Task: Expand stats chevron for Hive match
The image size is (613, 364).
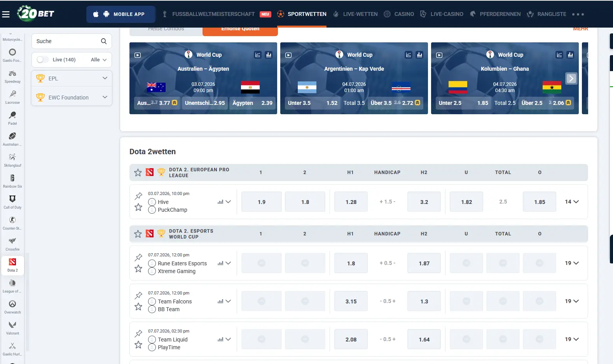Action: (x=228, y=202)
